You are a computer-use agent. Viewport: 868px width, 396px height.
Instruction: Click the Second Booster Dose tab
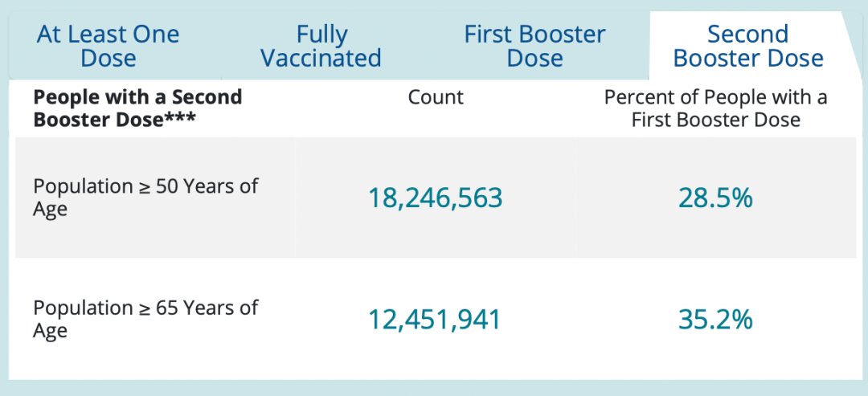pyautogui.click(x=748, y=46)
